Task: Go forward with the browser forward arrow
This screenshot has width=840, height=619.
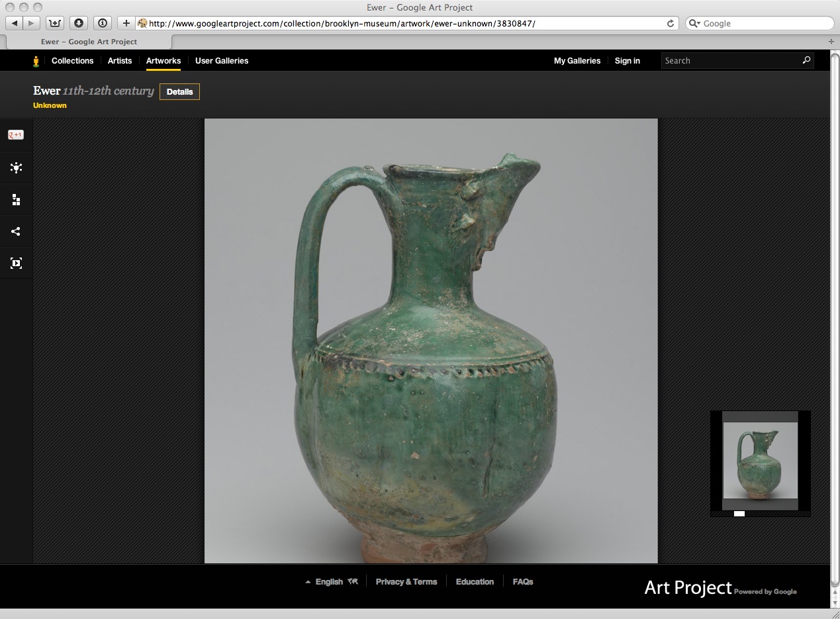Action: click(x=31, y=23)
